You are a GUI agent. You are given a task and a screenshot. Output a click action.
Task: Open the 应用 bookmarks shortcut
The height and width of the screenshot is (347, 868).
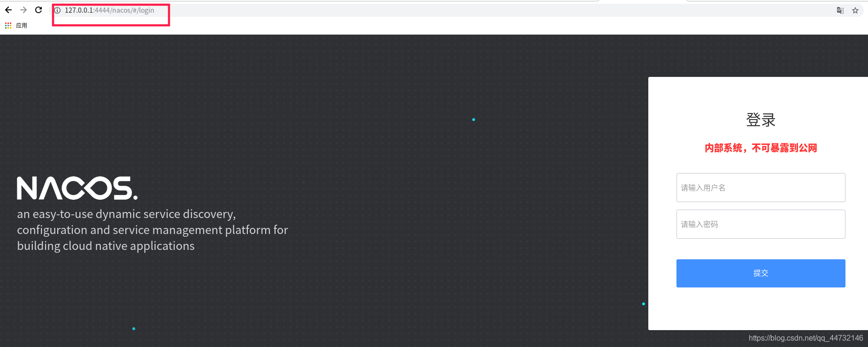tap(22, 25)
